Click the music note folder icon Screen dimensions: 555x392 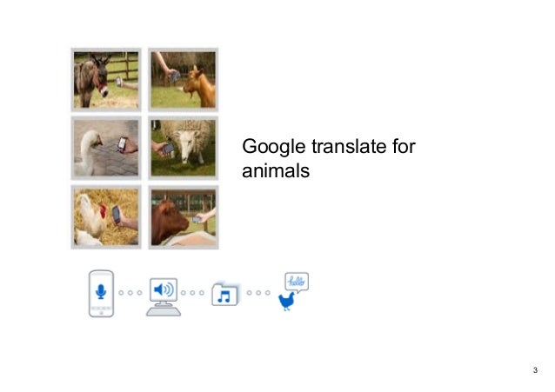click(225, 294)
